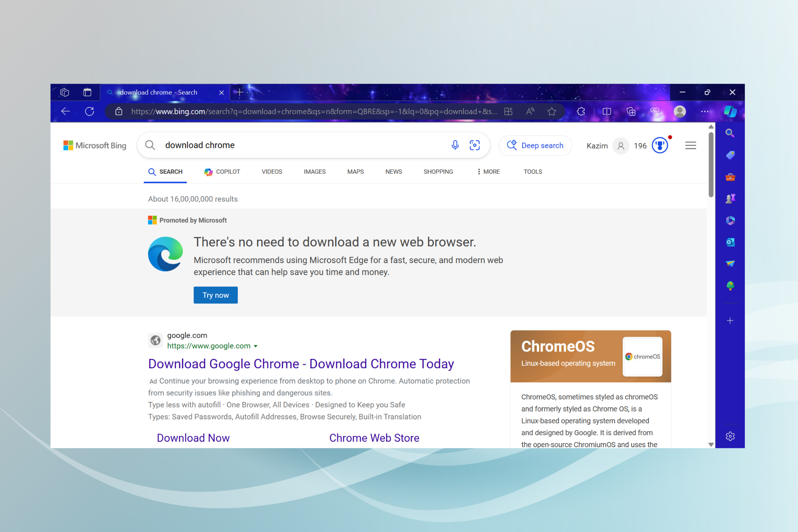
Task: Open sidebar Outlook icon
Action: tap(730, 242)
